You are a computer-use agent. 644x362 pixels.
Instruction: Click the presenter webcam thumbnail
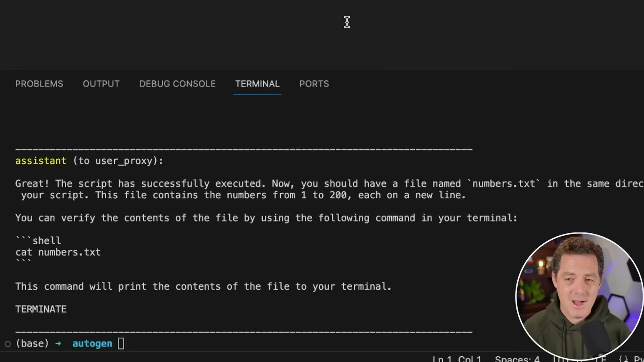pos(580,296)
